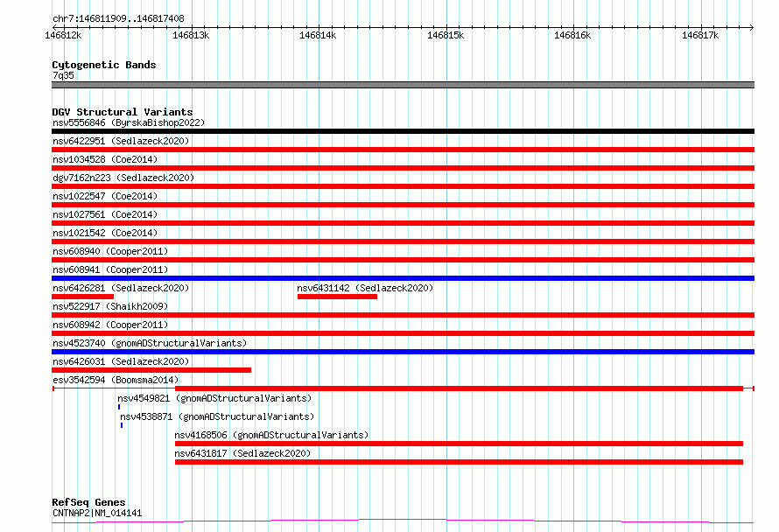Viewport: 779px width, 532px height.
Task: Click the nsv4538871 gnomAD variant label
Action: tap(216, 416)
